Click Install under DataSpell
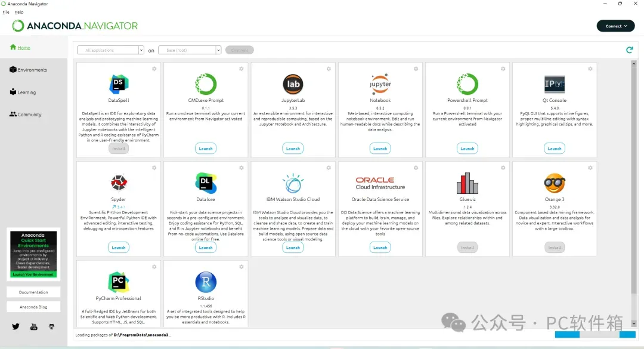 coord(119,149)
